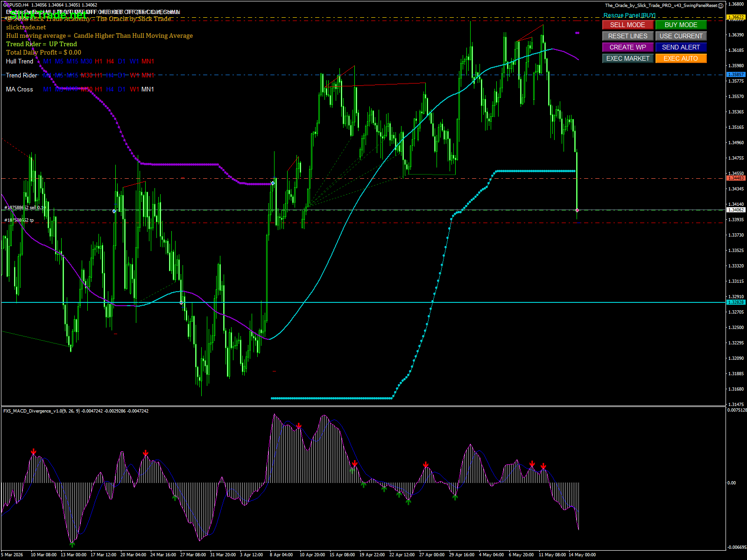Click the slicktrade.net text line
747x560 pixels.
tap(26, 27)
